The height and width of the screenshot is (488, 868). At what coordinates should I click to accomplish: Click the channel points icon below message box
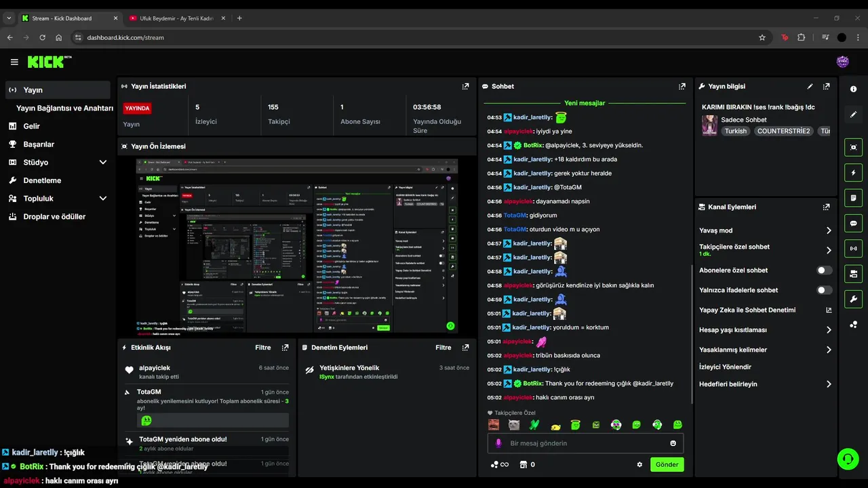click(x=499, y=464)
